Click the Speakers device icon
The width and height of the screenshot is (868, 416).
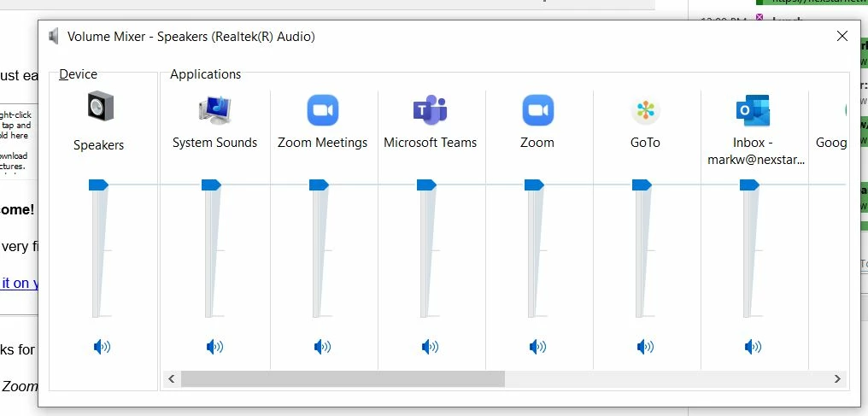101,106
